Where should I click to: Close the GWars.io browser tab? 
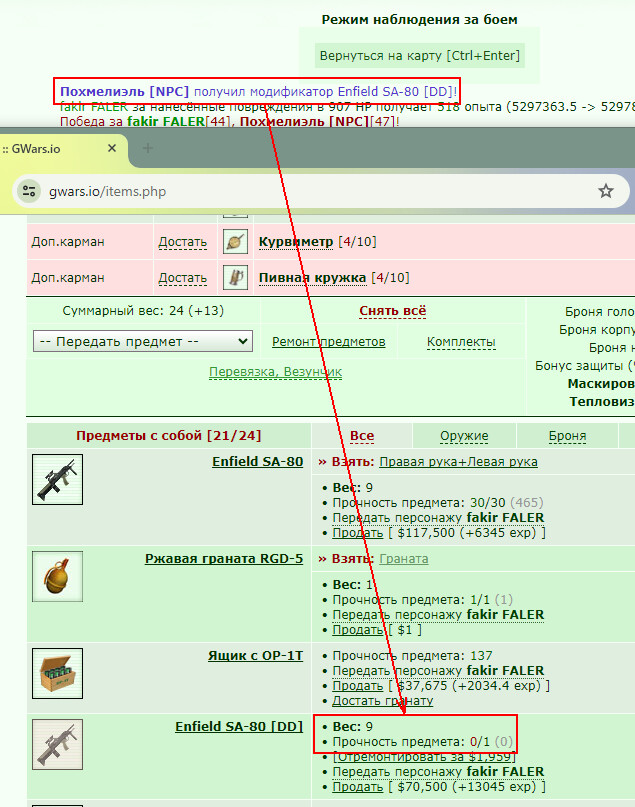[112, 148]
